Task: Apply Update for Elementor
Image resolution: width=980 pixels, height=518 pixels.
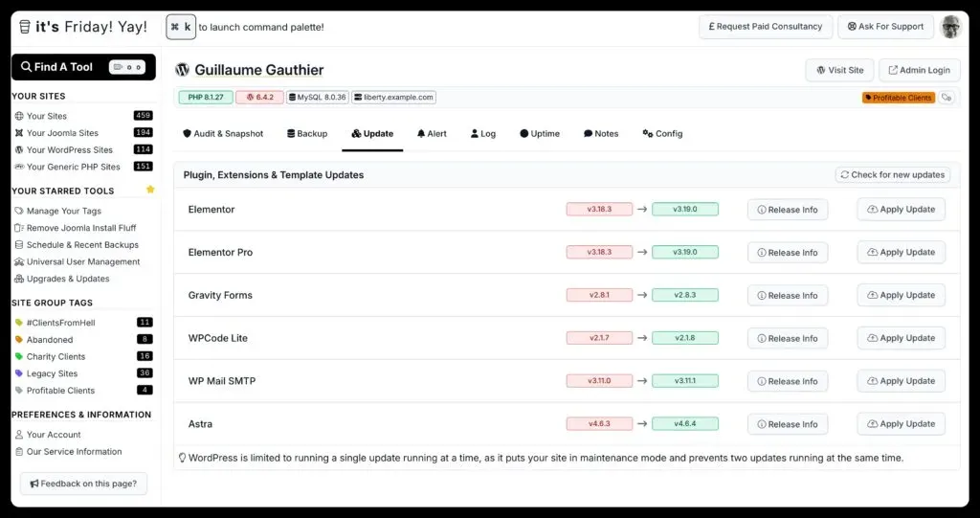Action: [x=901, y=210]
